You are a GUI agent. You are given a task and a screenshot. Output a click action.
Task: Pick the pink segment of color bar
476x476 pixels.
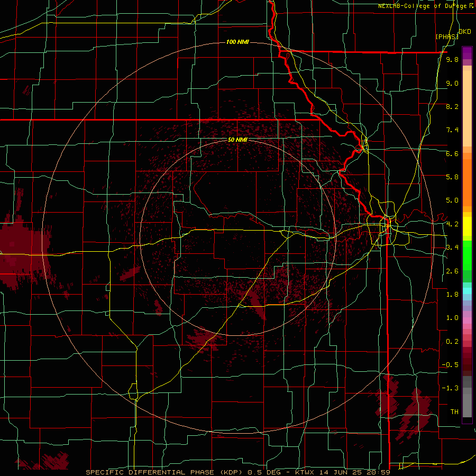point(467,321)
